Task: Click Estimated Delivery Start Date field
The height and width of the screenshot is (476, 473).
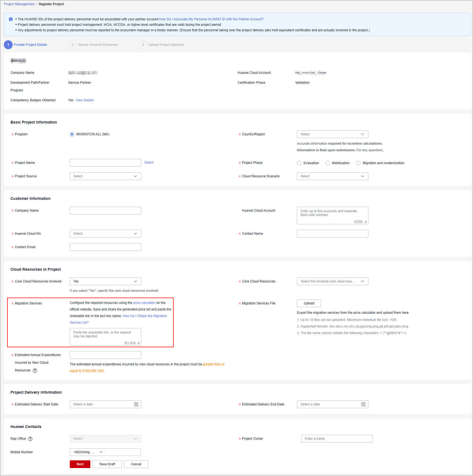Action: click(x=105, y=404)
